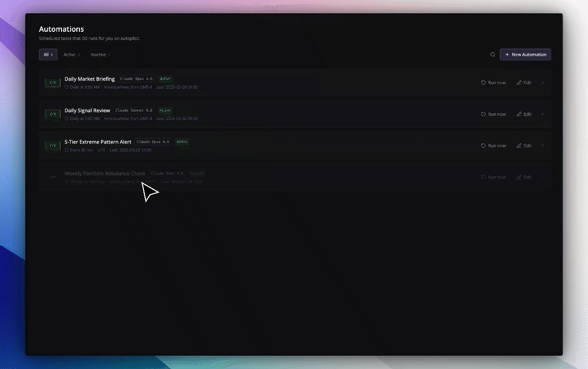Click clock icon on Daily Signal Review schedule
This screenshot has height=369, width=588.
(67, 118)
